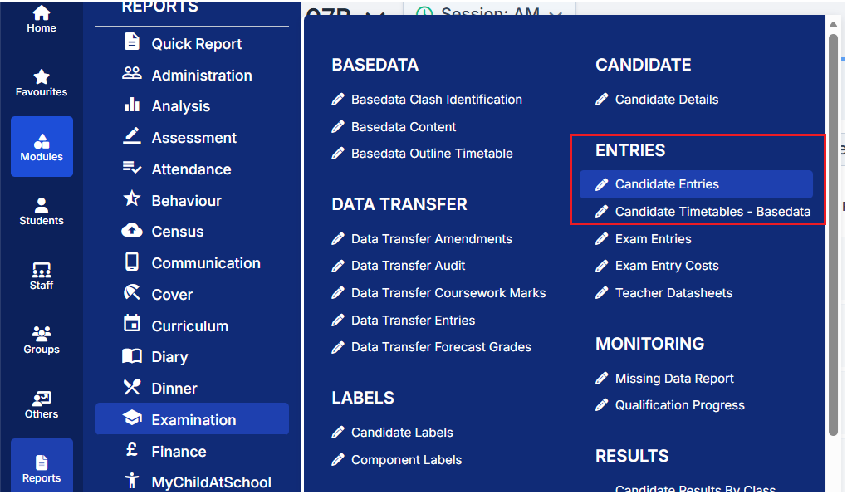Image resolution: width=852 pixels, height=504 pixels.
Task: Select Examination in the reports menu
Action: point(193,420)
